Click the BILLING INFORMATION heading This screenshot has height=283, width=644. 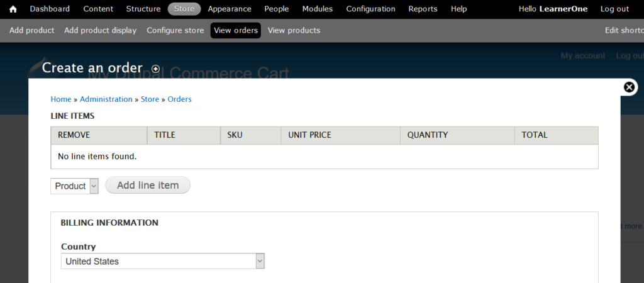click(x=109, y=223)
